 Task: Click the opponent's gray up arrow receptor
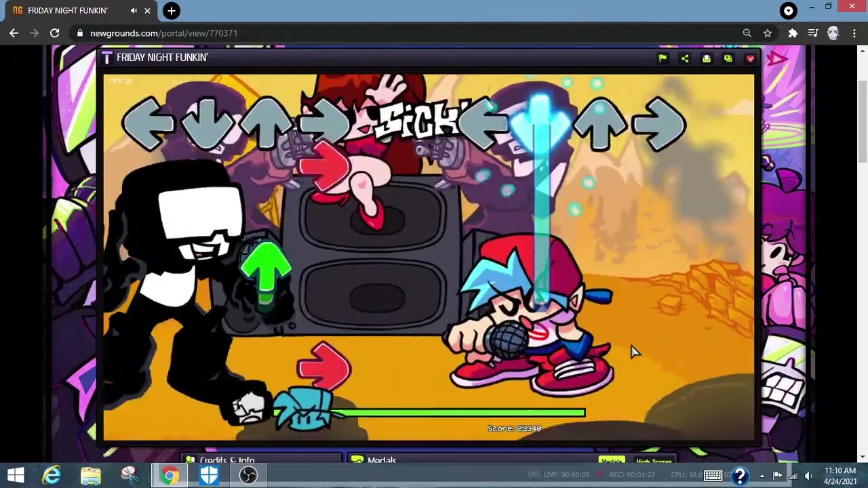pos(267,123)
